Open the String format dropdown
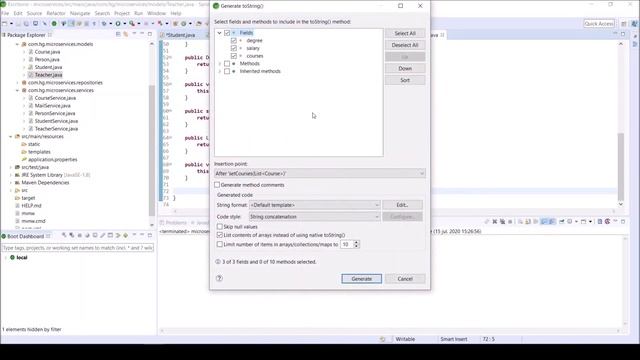 (x=315, y=205)
